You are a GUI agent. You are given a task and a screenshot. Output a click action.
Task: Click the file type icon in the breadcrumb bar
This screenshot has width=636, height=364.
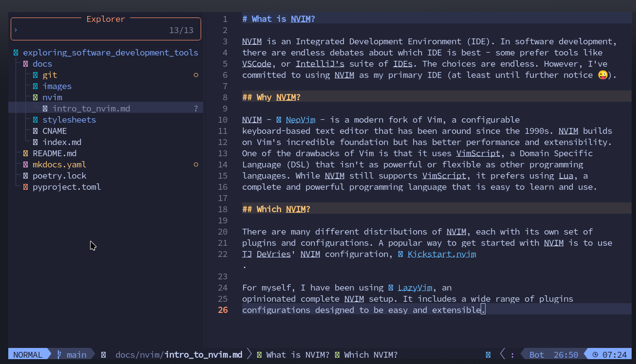tap(103, 355)
